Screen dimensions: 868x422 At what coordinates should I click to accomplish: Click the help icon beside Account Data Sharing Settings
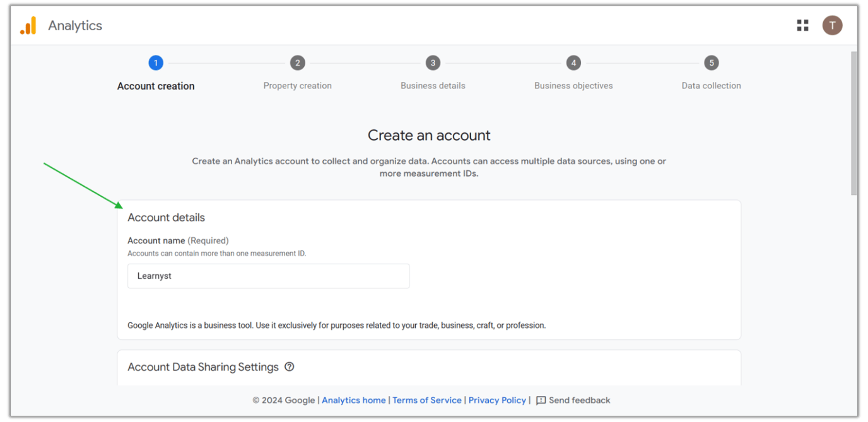coord(290,366)
